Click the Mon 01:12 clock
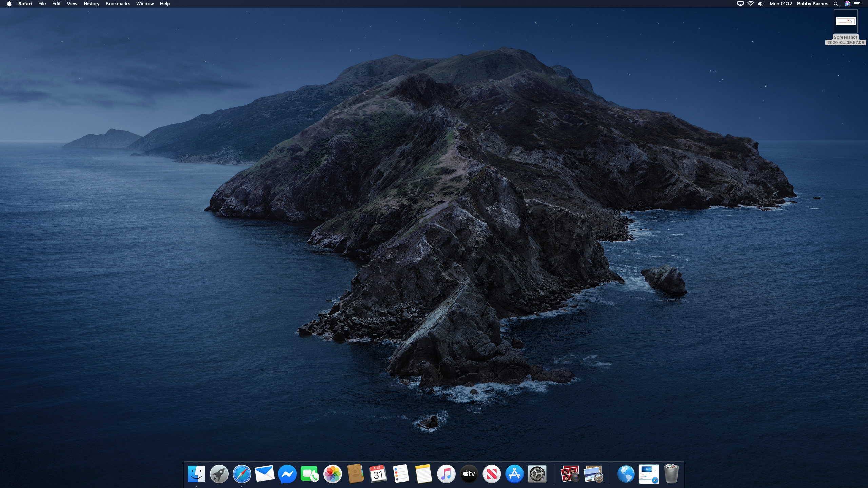The width and height of the screenshot is (868, 488). pyautogui.click(x=781, y=4)
